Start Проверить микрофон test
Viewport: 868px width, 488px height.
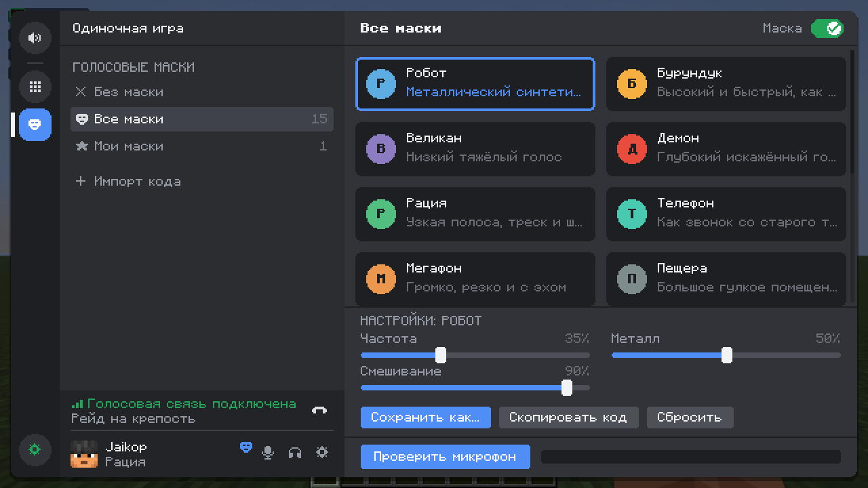[445, 457]
